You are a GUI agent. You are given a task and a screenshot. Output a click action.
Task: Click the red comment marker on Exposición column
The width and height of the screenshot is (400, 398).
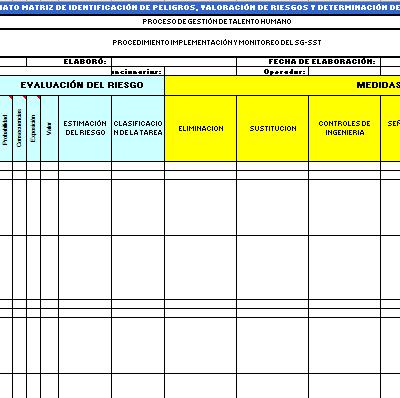pos(39,97)
